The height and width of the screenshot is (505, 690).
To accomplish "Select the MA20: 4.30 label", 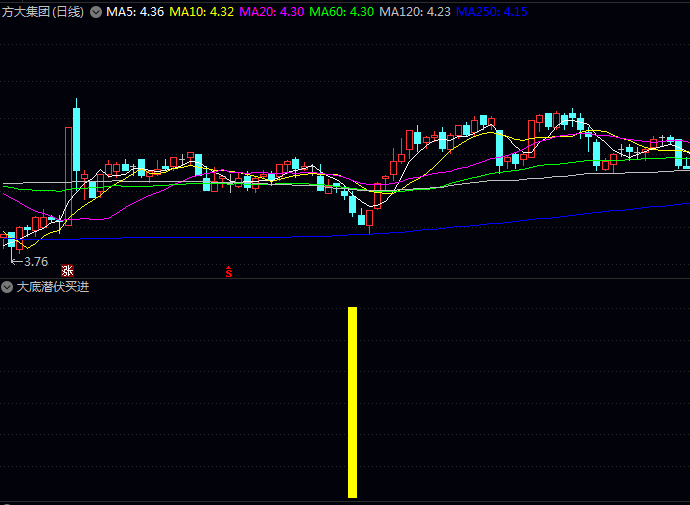I will coord(272,12).
